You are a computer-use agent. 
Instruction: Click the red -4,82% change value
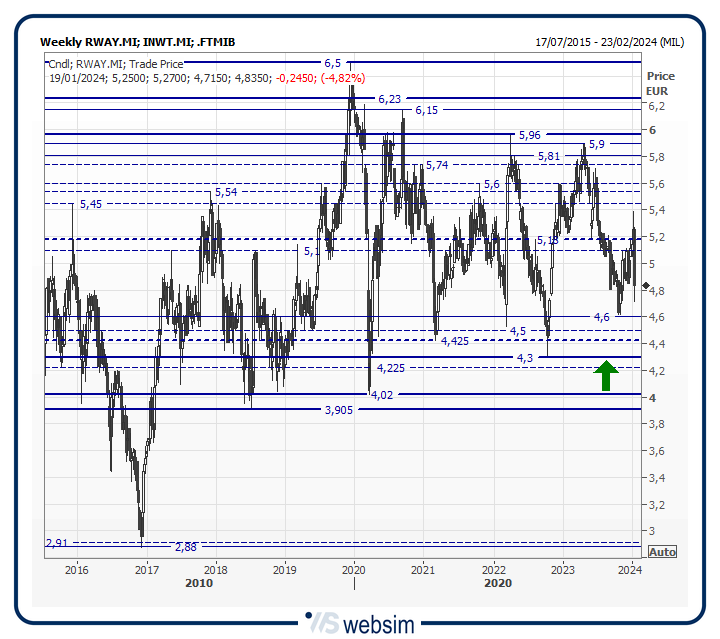pos(342,78)
